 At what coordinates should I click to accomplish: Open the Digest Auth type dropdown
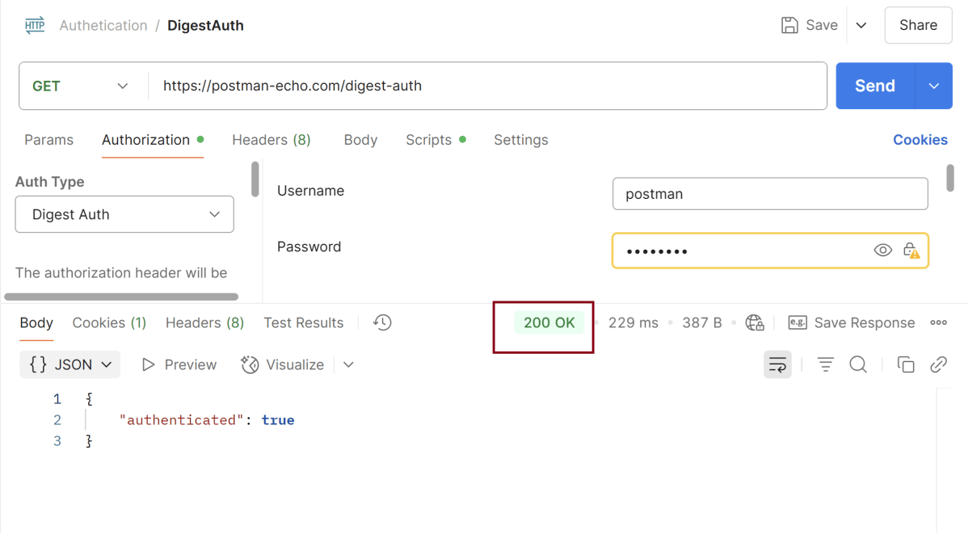coord(124,214)
